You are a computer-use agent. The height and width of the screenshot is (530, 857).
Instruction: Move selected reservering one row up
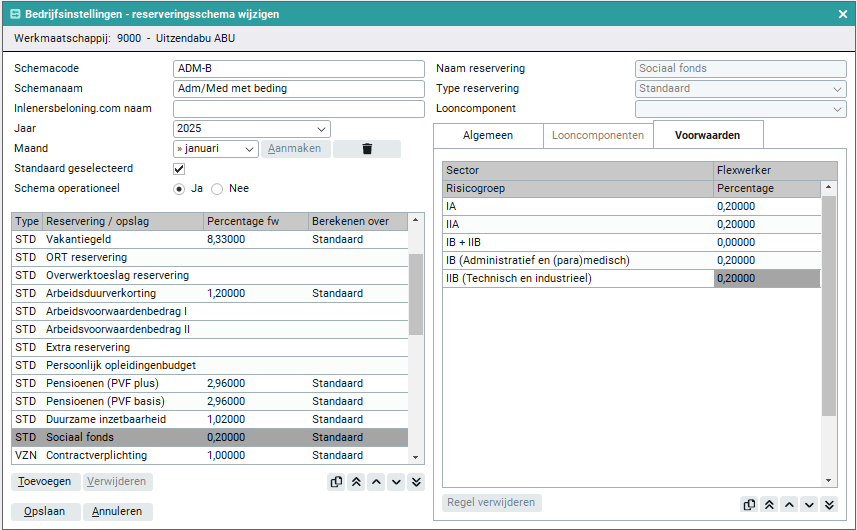point(376,482)
